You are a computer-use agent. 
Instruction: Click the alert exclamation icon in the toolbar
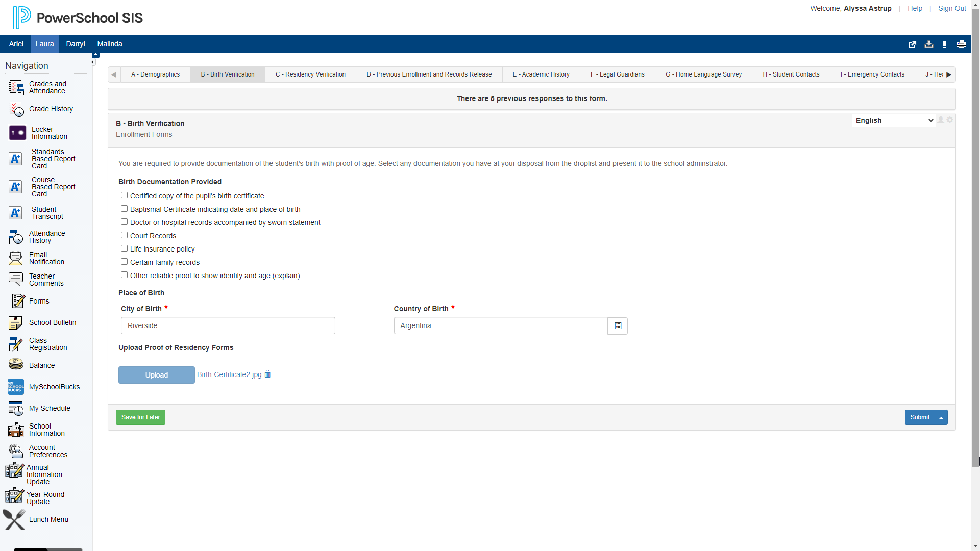tap(945, 44)
